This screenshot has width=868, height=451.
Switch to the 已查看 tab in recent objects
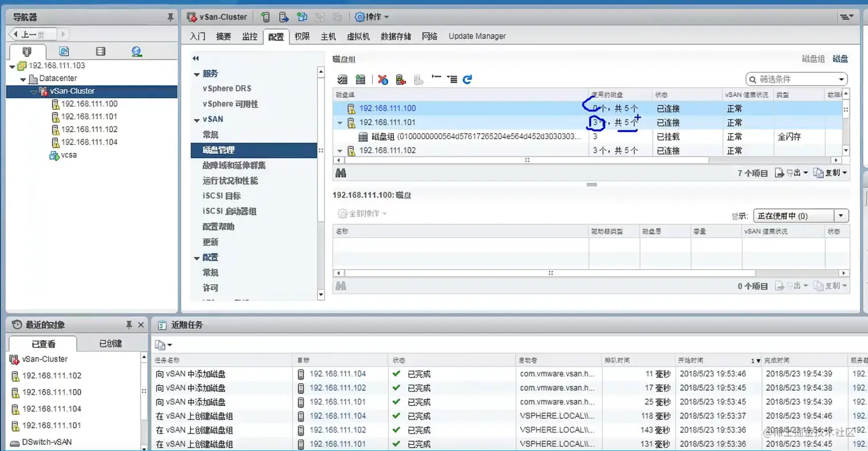point(43,344)
